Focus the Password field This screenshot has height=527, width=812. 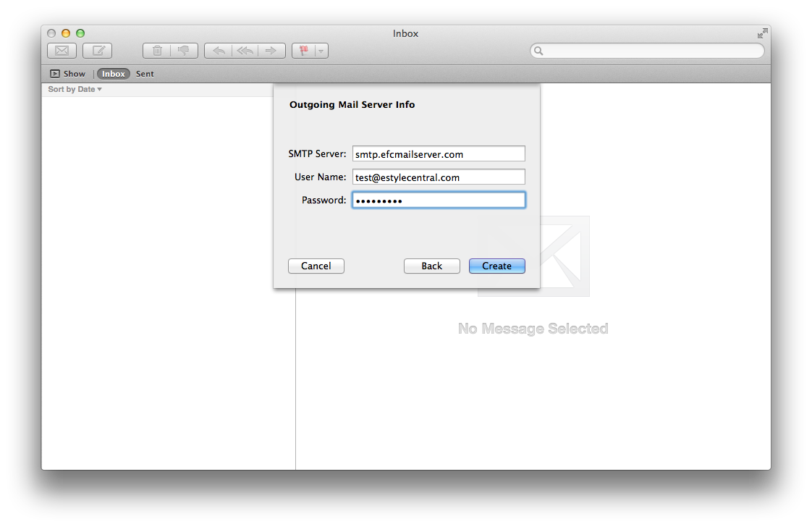coord(439,200)
